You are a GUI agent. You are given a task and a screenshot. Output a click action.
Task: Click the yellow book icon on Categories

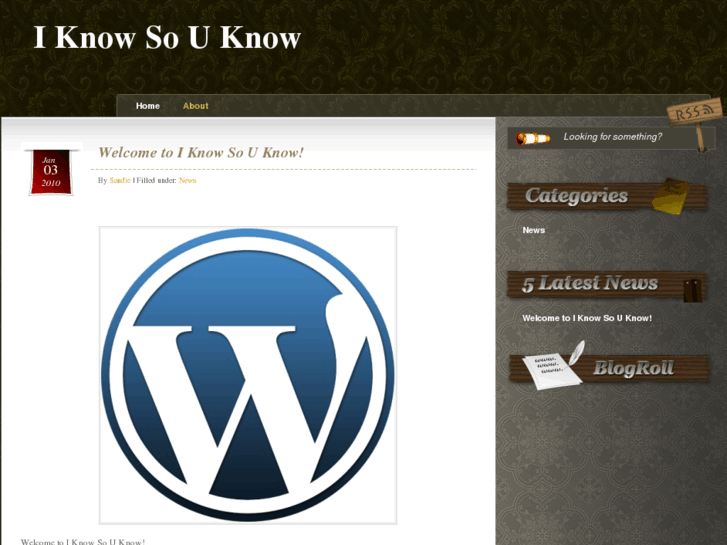tap(670, 196)
